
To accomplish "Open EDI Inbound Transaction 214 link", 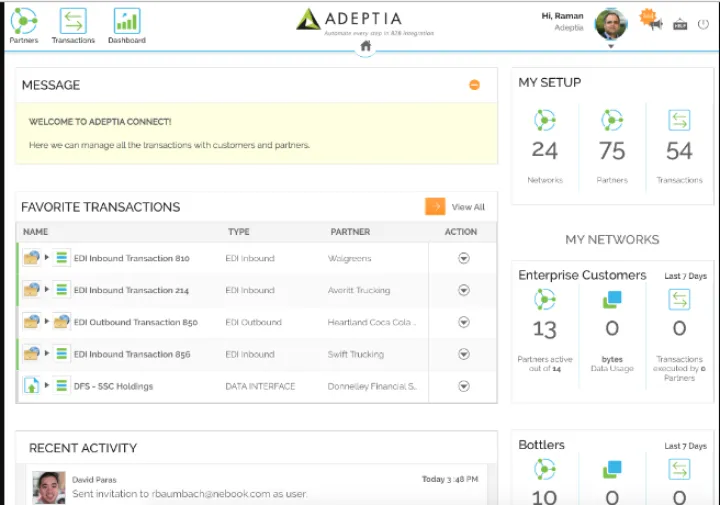I will 131,290.
